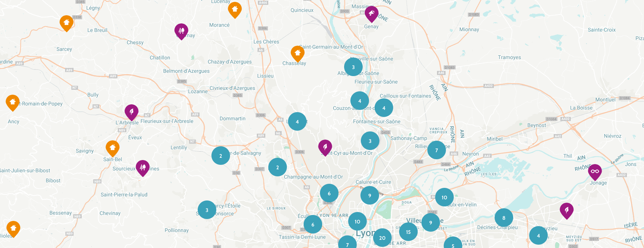Image resolution: width=644 pixels, height=248 pixels.
Task: Expand the cluster of 3 at Marcy-l'Étoile
Action: [x=207, y=210]
